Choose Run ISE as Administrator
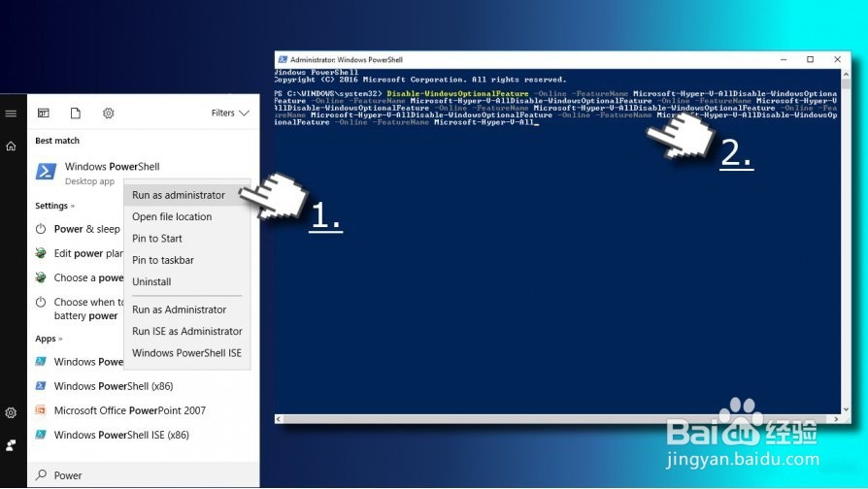Viewport: 868px width, 489px height. (x=187, y=332)
